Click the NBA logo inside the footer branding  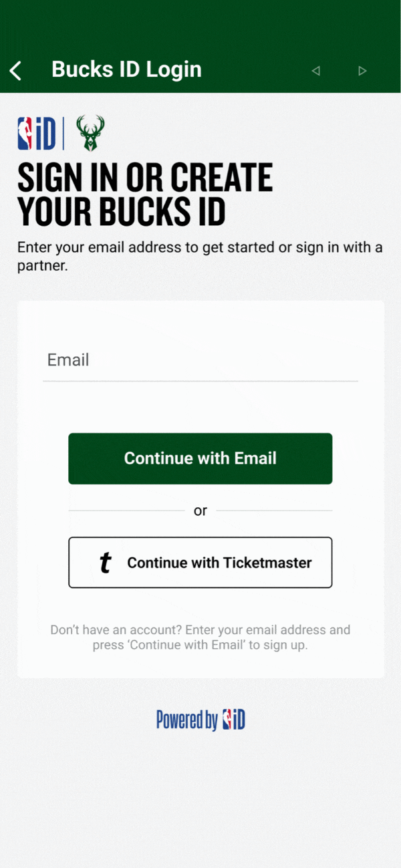(x=227, y=720)
